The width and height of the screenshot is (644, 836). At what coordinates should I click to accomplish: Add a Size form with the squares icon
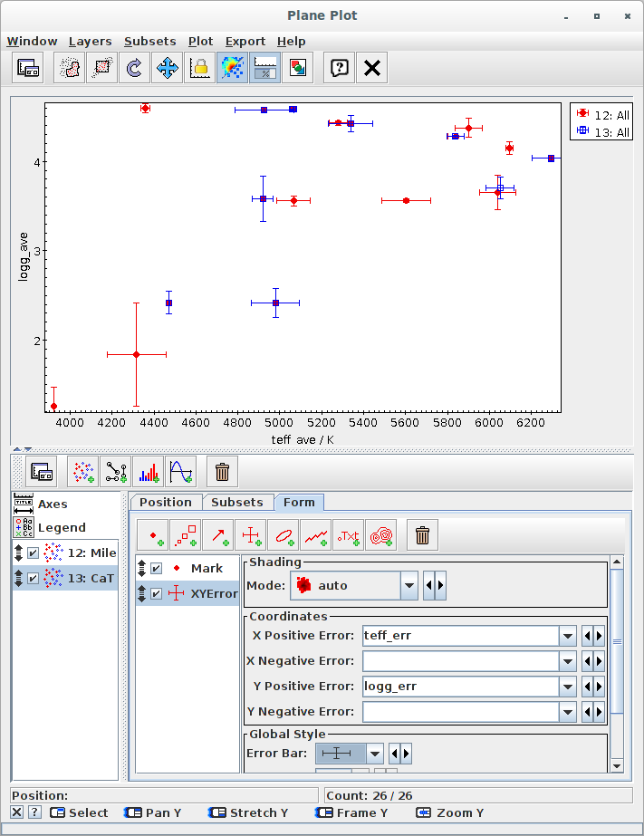[186, 535]
